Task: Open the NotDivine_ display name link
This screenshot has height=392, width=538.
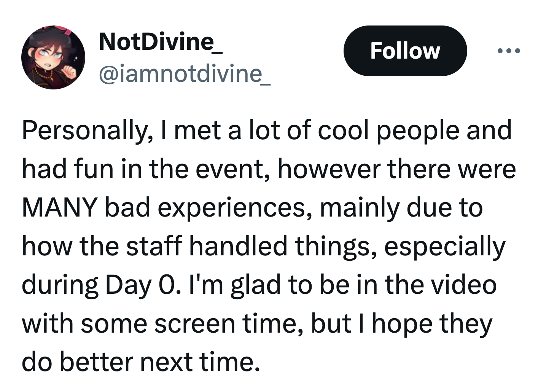Action: (x=160, y=41)
